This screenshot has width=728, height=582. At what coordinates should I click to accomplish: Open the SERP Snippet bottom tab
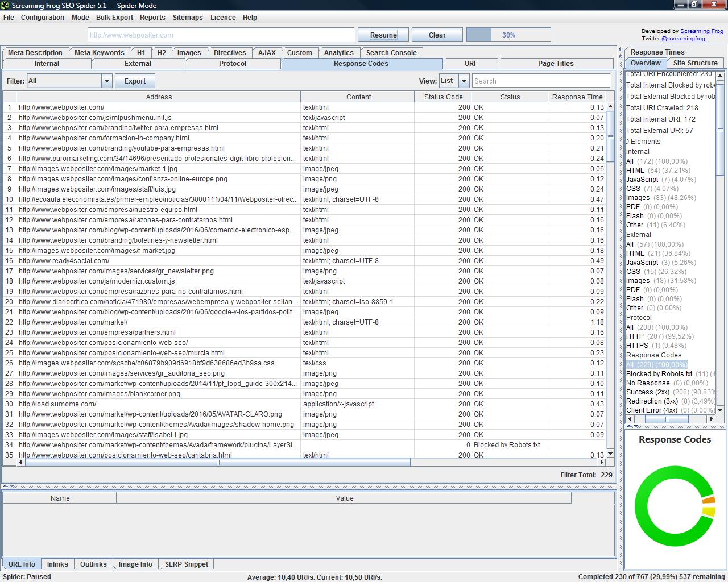pyautogui.click(x=187, y=564)
